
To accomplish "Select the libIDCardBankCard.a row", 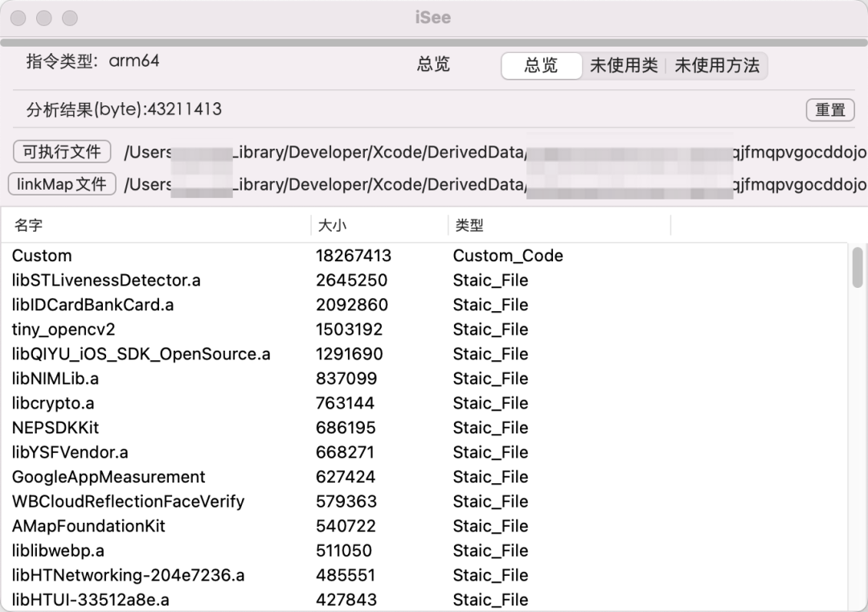I will tap(424, 305).
